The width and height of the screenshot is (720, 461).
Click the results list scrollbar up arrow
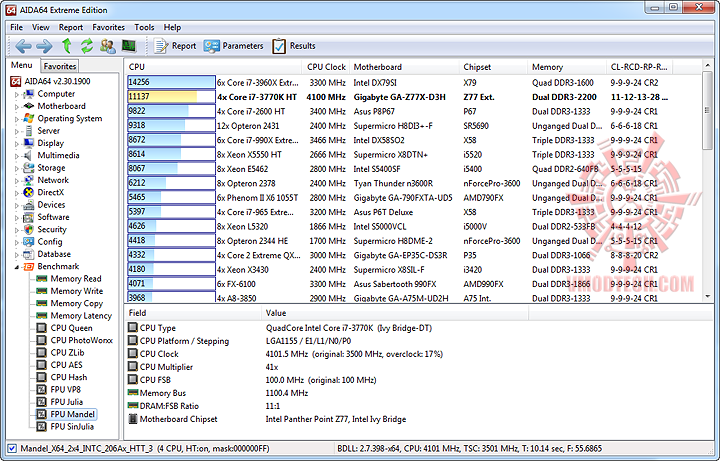(708, 66)
